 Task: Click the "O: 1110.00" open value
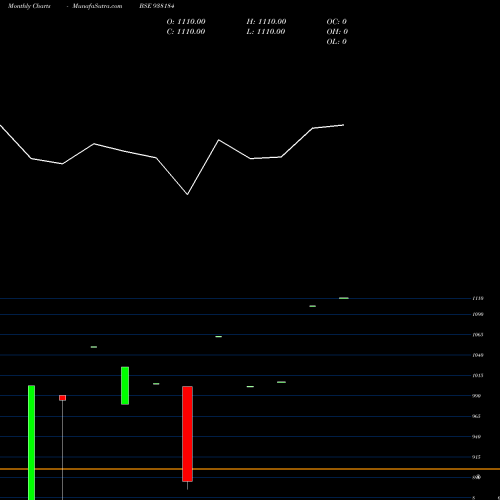(x=186, y=22)
